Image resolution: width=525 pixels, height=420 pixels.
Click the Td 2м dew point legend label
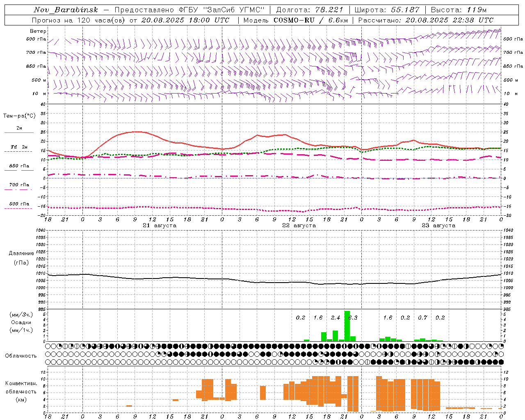(19, 147)
